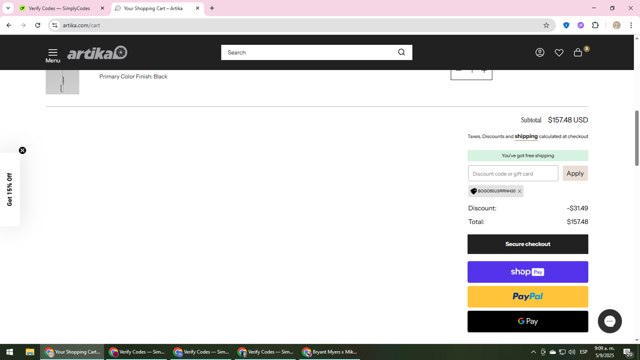Screen dimensions: 640x360
Task: Open the Chrome three-dot menu
Action: [631, 25]
